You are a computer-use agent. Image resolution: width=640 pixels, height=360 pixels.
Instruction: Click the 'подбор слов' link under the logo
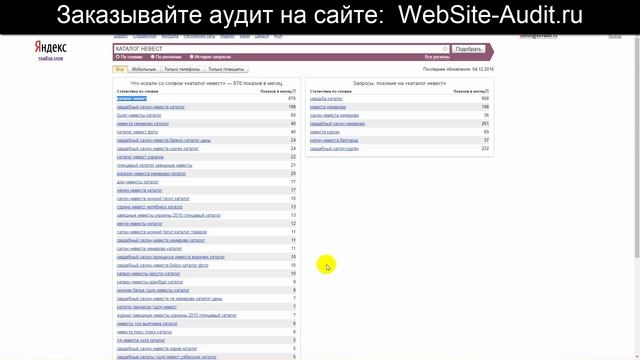(51, 59)
